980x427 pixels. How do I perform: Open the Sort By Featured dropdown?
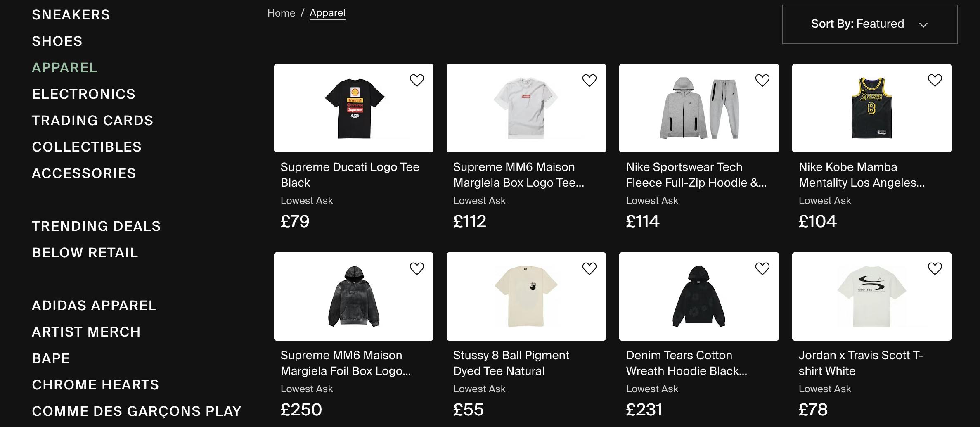(869, 24)
